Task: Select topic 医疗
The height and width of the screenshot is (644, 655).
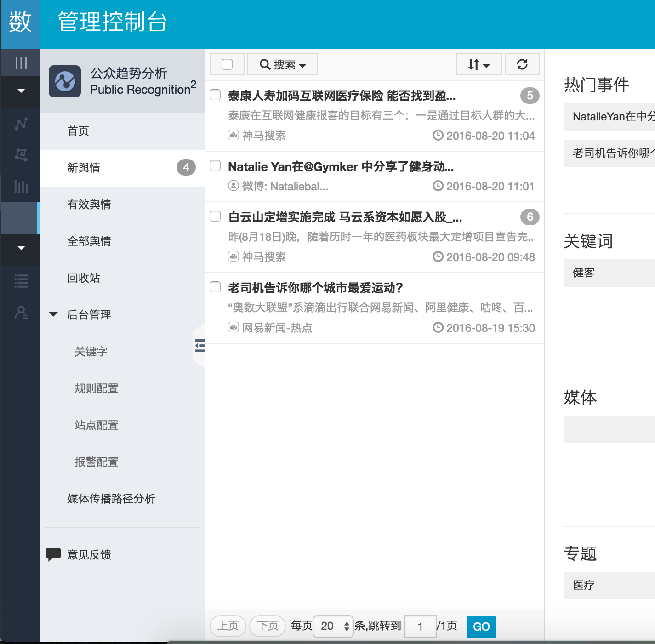Action: [609, 586]
